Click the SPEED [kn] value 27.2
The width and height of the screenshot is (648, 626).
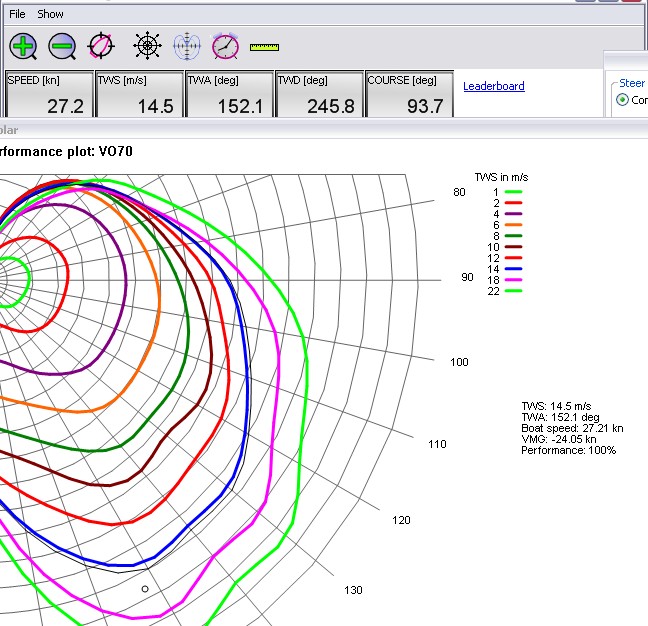65,106
